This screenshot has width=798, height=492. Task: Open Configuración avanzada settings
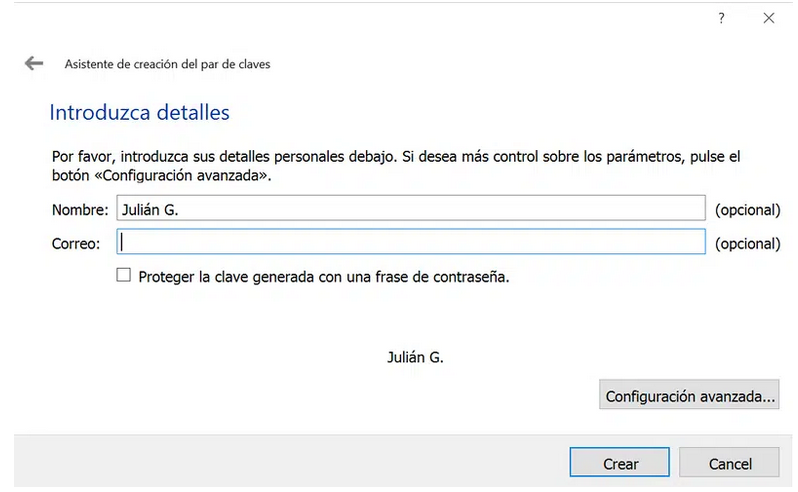click(x=690, y=396)
